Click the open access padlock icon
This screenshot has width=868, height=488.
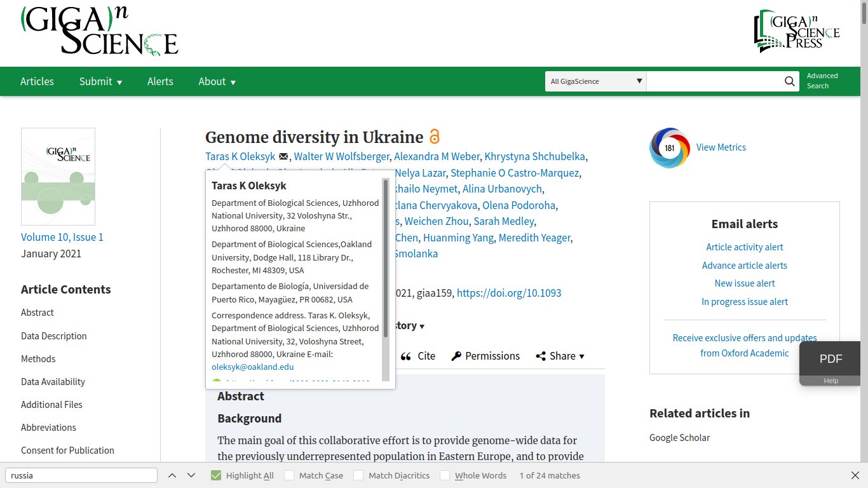click(435, 137)
